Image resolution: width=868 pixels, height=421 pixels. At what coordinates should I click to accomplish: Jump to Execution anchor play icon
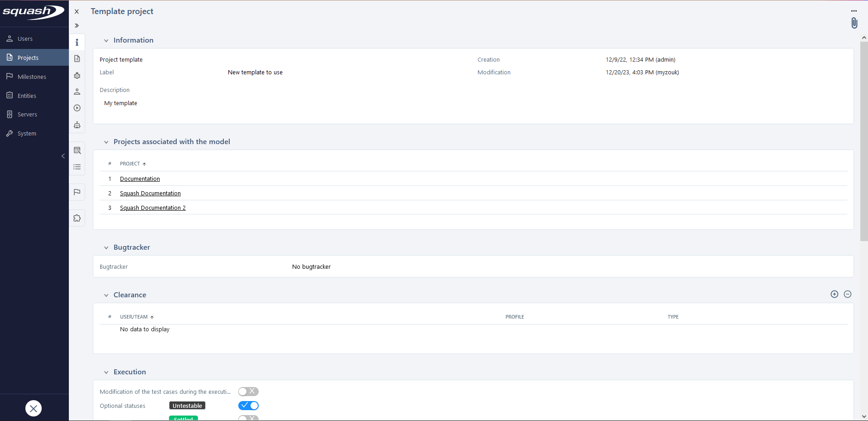click(x=77, y=108)
